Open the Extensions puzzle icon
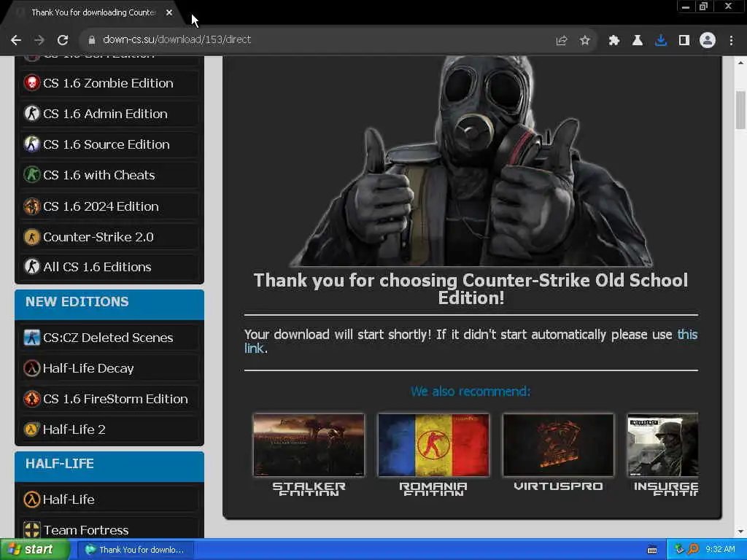This screenshot has width=747, height=560. [614, 41]
